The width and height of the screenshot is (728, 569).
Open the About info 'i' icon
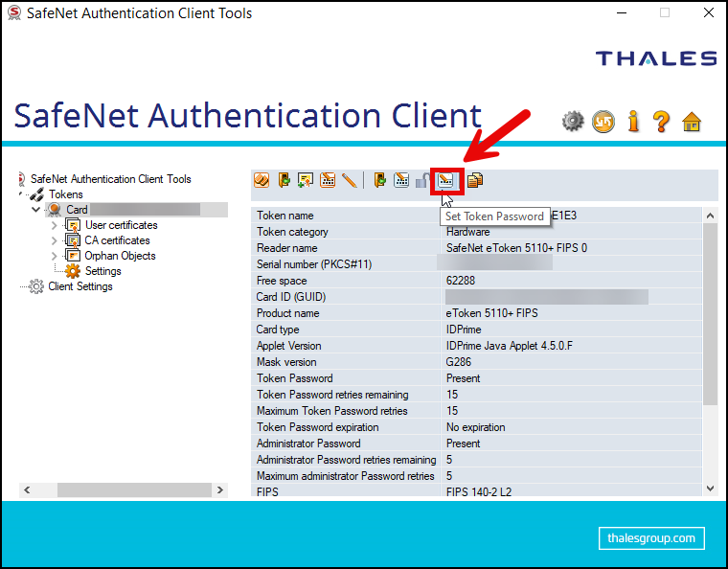633,121
